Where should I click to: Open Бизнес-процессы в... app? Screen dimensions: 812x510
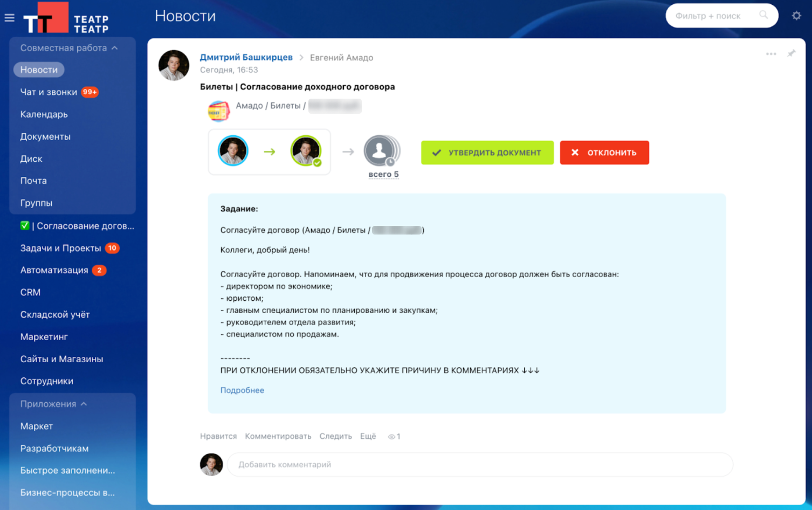click(x=67, y=492)
